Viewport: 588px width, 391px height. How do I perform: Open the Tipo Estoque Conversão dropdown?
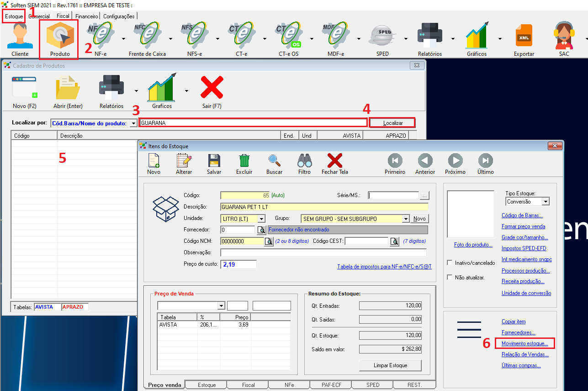click(x=546, y=202)
